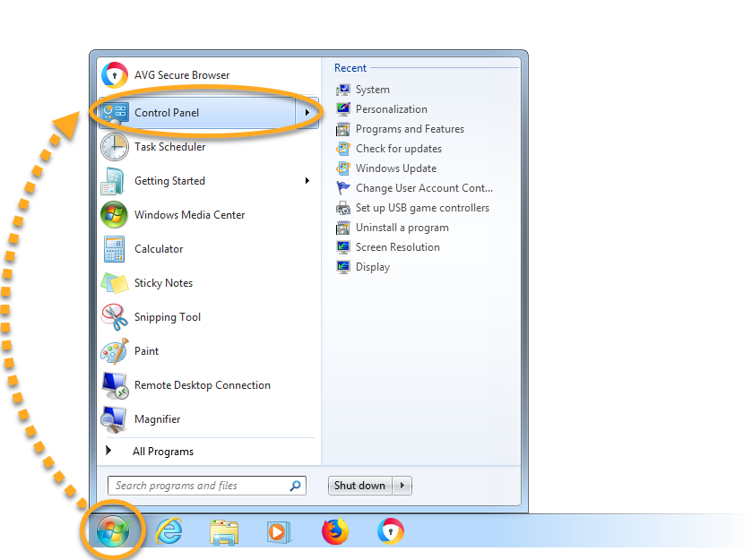Open the Shut down options arrow
This screenshot has height=560, width=752.
pos(402,486)
